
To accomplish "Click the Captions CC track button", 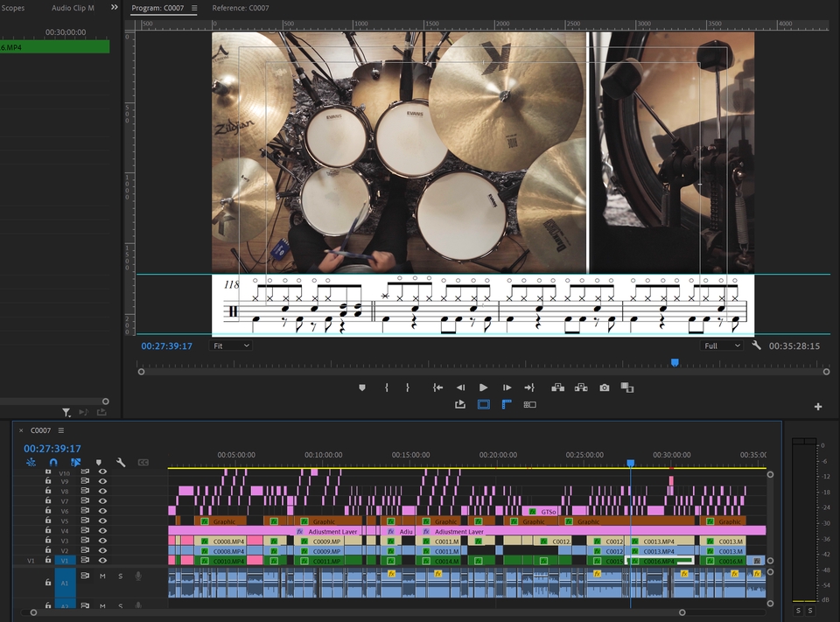I will pyautogui.click(x=143, y=463).
